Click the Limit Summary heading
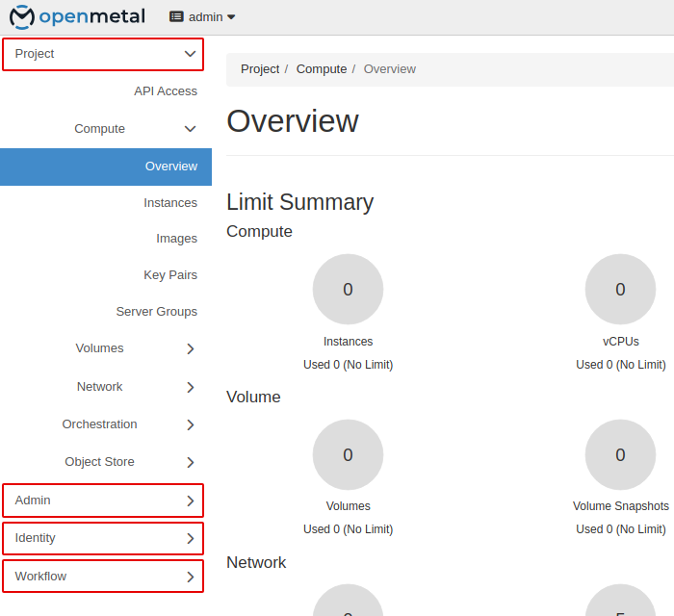Viewport: 674px width, 616px height. pos(300,202)
